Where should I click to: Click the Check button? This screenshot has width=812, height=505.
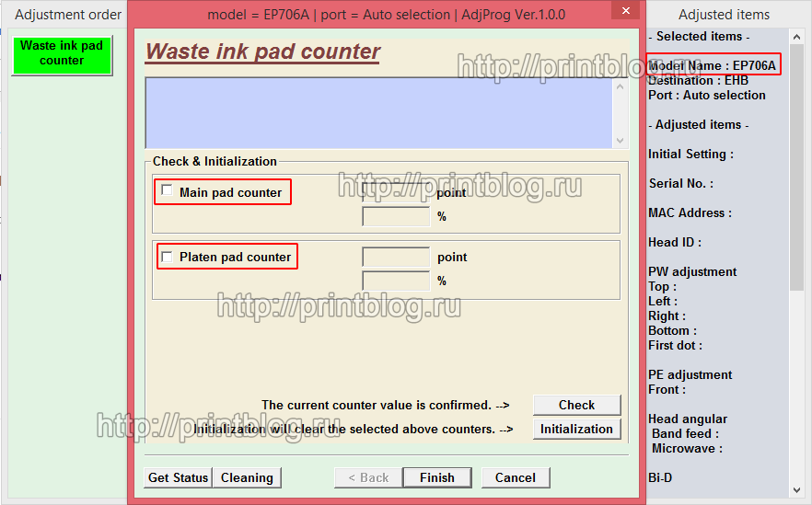[x=576, y=405]
